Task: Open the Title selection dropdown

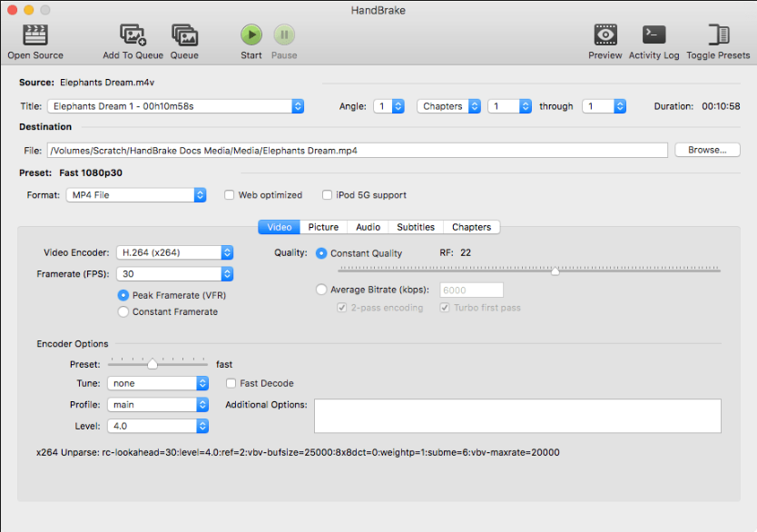Action: (175, 106)
